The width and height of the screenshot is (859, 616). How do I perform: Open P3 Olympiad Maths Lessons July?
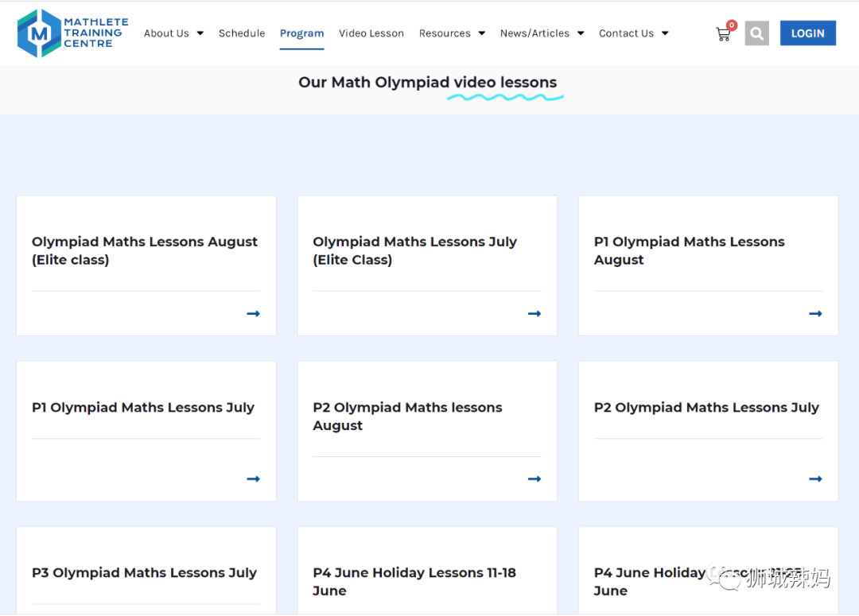tap(144, 573)
